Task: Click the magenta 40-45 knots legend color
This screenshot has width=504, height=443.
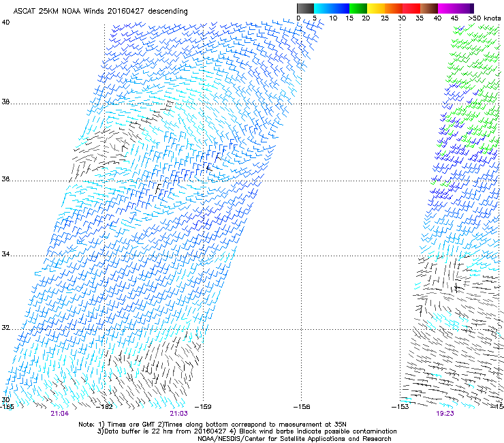Action: [447, 8]
